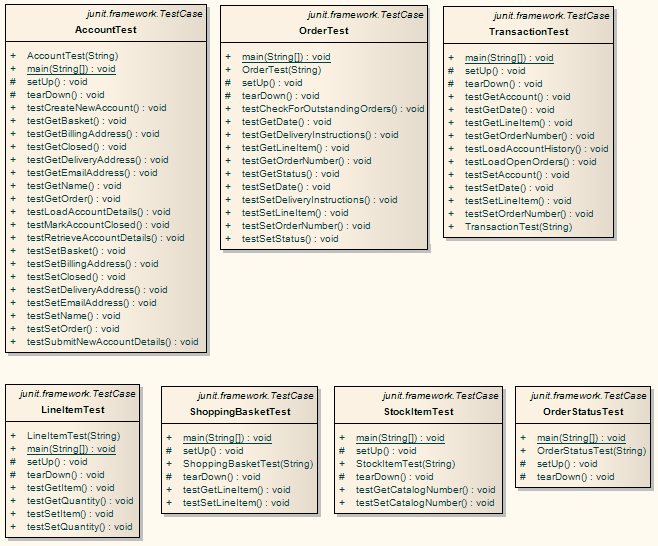Screen dimensions: 658x546
Task: Click underlined main(String[]) in OrderStatusTest
Action: click(x=581, y=438)
